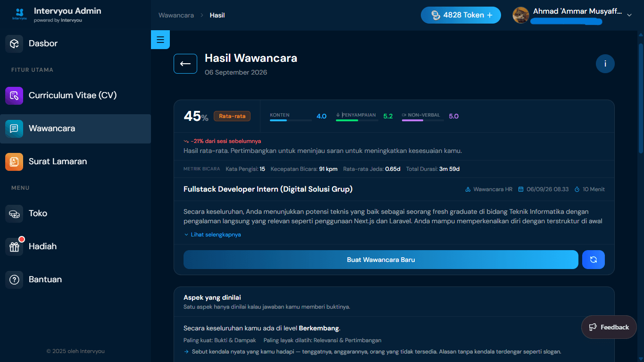Image resolution: width=644 pixels, height=362 pixels.
Task: Click the -21% dari sesi sebelumnya text
Action: click(222, 141)
